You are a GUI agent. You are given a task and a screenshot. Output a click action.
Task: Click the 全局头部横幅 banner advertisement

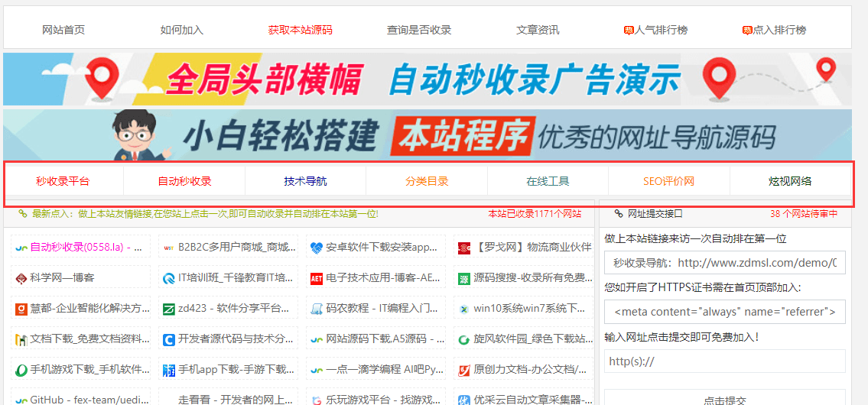(427, 79)
